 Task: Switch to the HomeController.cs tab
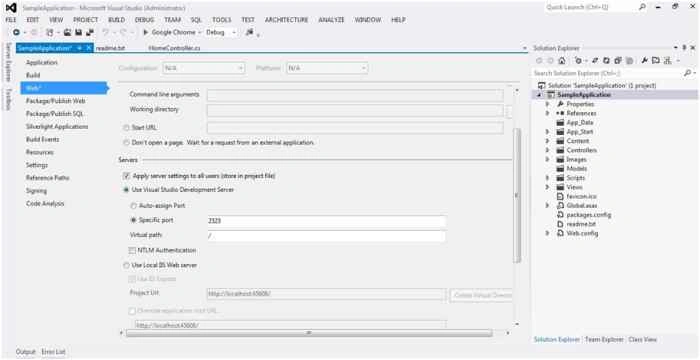(175, 48)
